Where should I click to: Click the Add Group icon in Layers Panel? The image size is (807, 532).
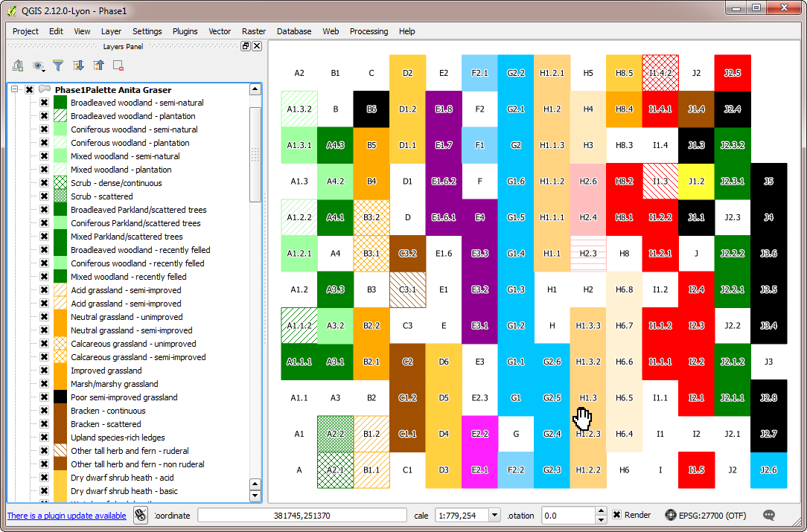(17, 65)
